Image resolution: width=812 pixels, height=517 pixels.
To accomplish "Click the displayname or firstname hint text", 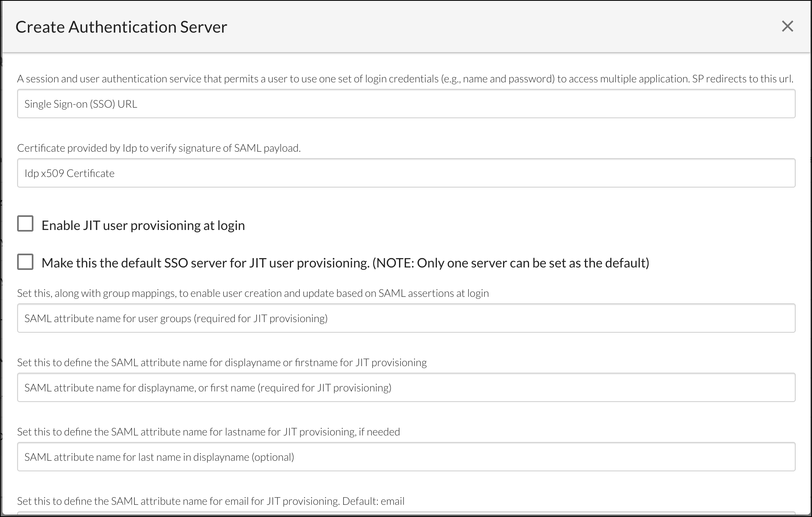I will point(222,362).
